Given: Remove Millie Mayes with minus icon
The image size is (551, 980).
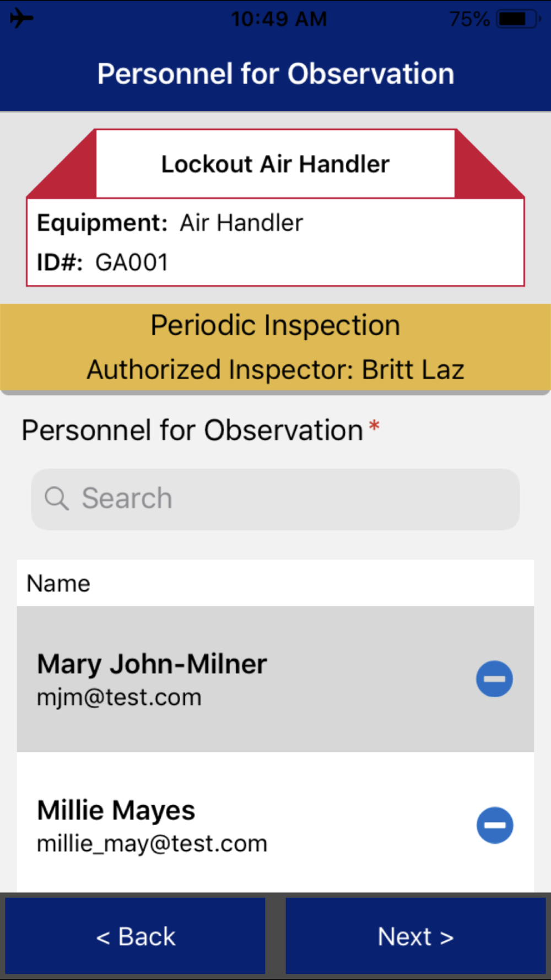Looking at the screenshot, I should (494, 825).
